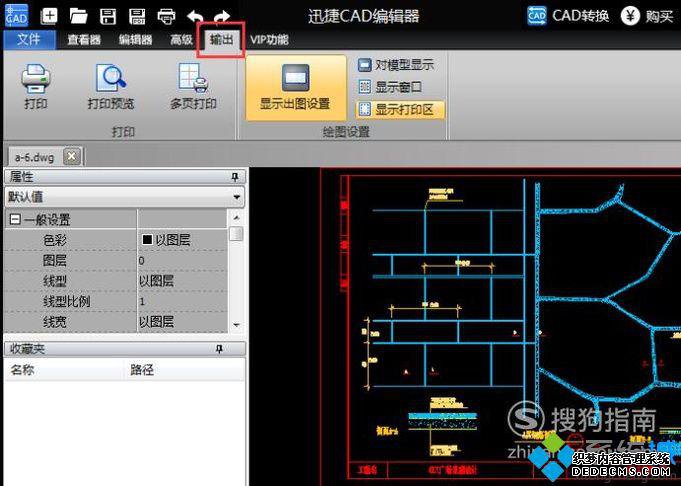This screenshot has width=681, height=486.
Task: Collapse the 一般设置 group
Action: click(x=15, y=219)
